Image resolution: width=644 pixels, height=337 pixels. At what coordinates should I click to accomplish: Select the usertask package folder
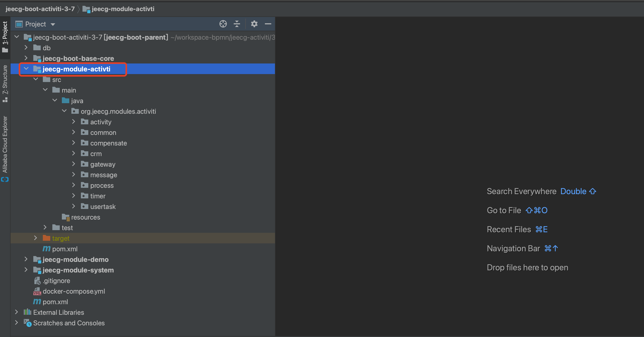(103, 207)
